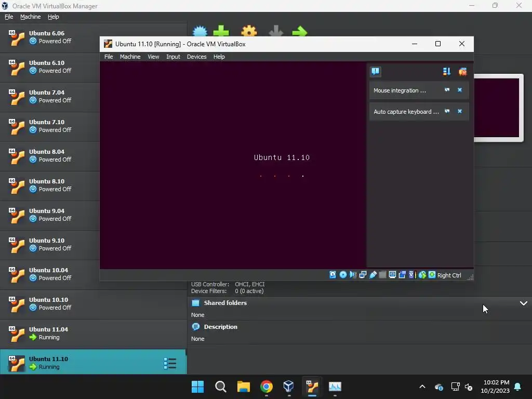Open the taskbar clock and date
This screenshot has height=399, width=532.
[x=495, y=387]
